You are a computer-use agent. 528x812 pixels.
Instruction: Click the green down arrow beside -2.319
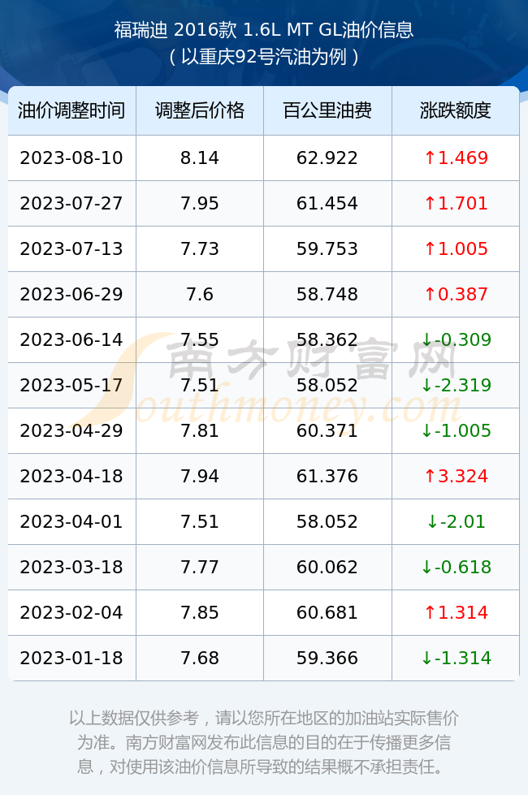(x=426, y=386)
